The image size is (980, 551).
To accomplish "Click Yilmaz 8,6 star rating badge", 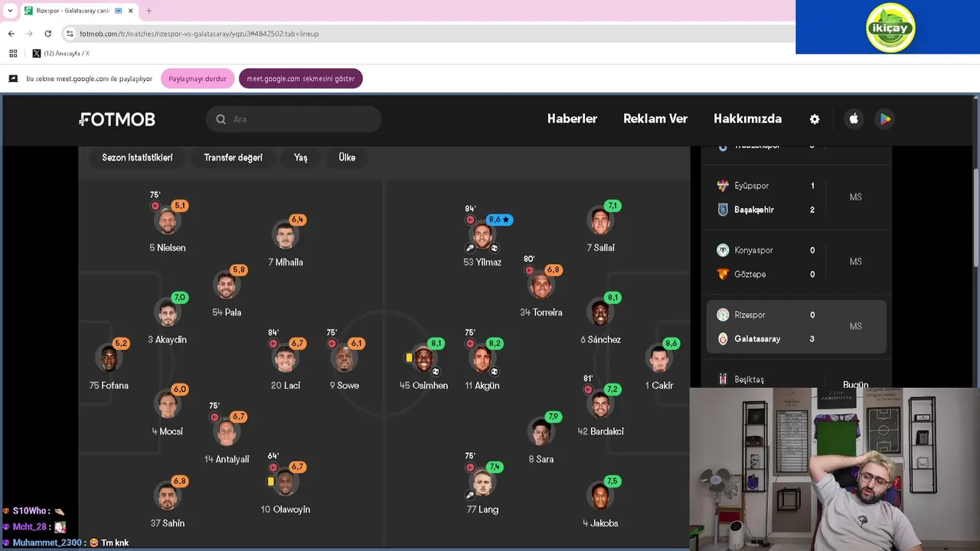I will (499, 220).
